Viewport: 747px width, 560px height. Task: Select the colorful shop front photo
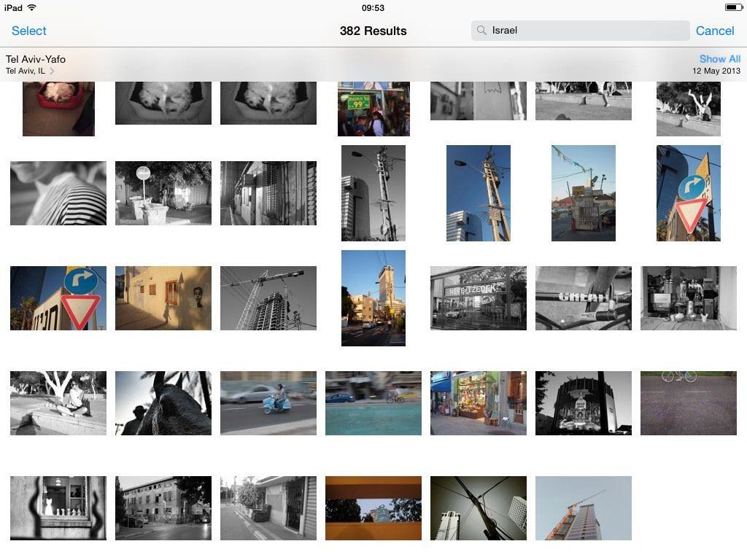point(479,403)
